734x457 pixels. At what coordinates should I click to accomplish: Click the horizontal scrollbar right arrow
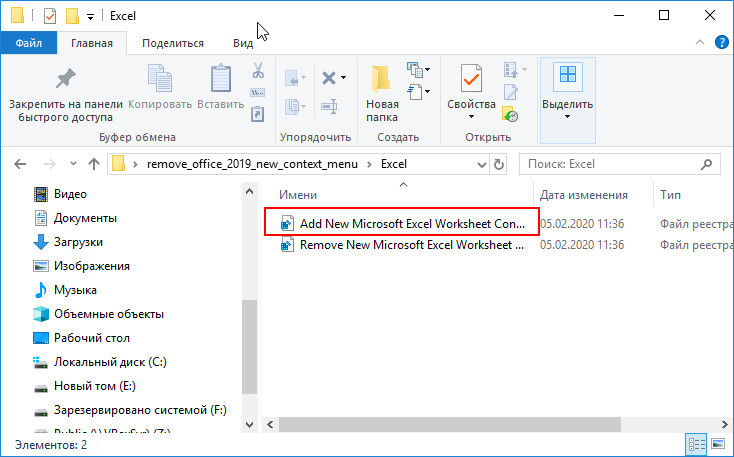[x=725, y=425]
